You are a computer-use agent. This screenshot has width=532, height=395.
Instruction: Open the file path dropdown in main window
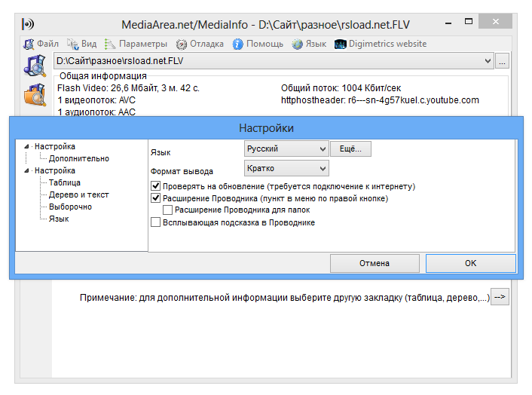(488, 61)
